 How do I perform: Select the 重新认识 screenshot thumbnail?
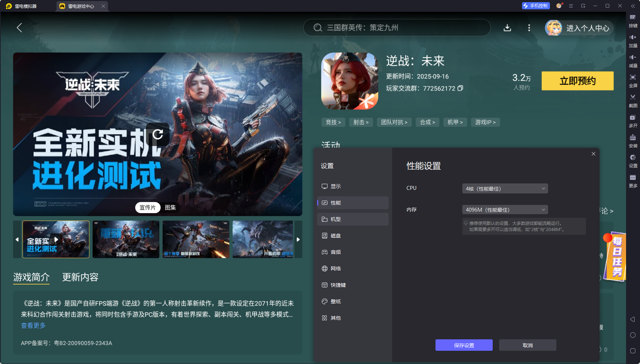(126, 239)
